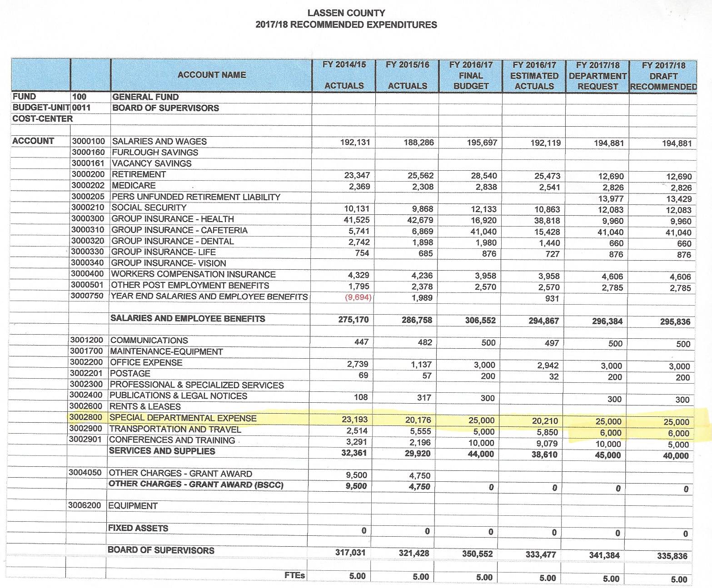
Task: Select 'TRANSPORTATION AND TRAVEL' account name
Action: coord(175,429)
